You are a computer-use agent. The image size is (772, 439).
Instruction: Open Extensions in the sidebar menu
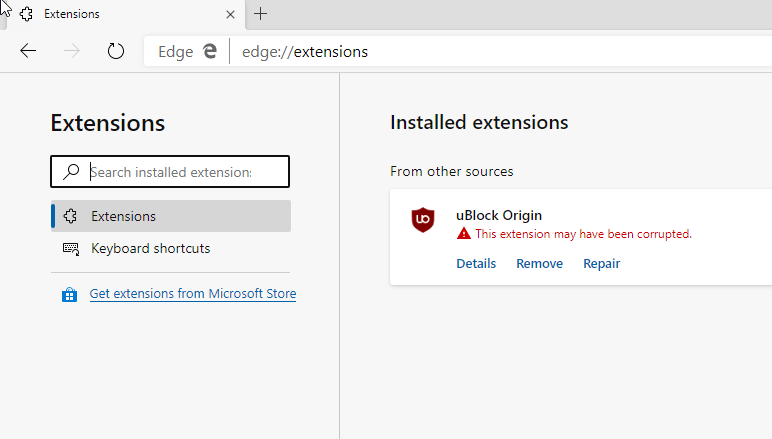171,216
